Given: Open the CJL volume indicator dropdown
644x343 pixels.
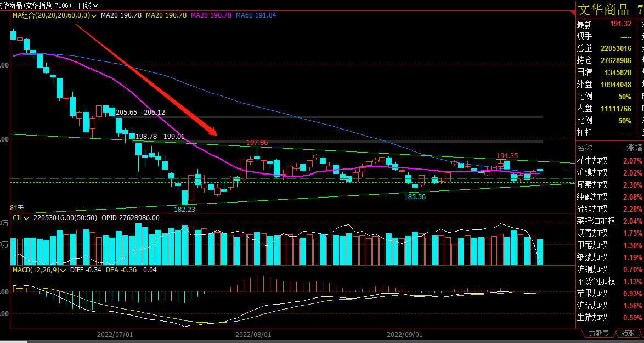Looking at the screenshot, I should point(20,218).
